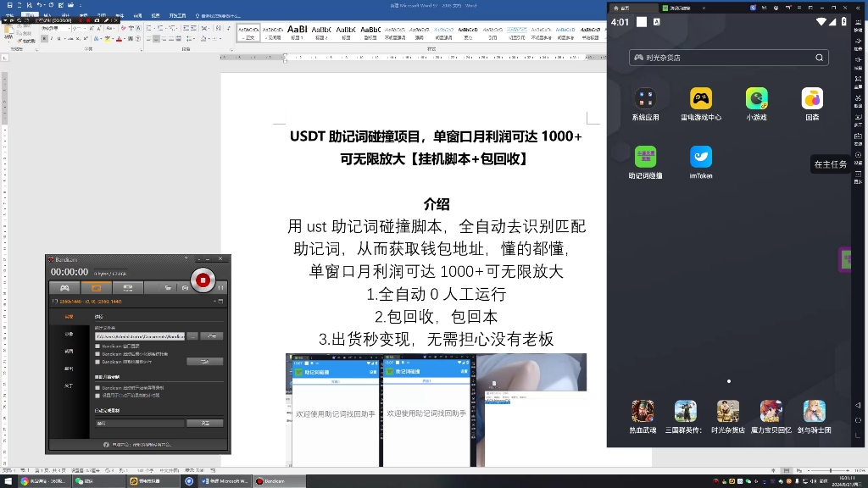Expand Bandicam recording area dropdown arrow
Image resolution: width=868 pixels, height=488 pixels.
pyautogui.click(x=215, y=301)
